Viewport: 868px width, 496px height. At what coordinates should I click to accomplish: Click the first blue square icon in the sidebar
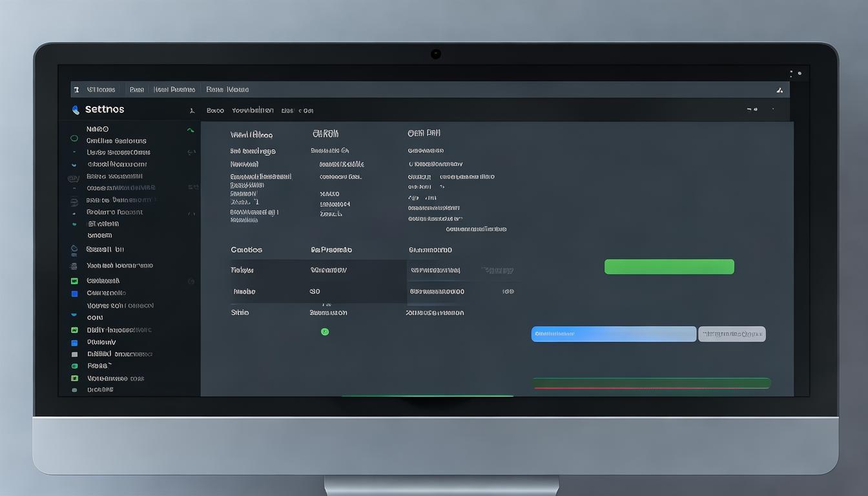click(x=74, y=293)
